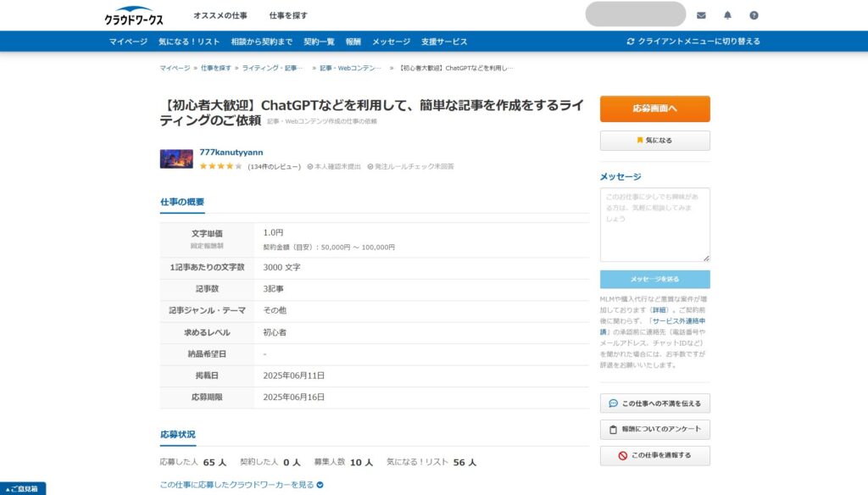Click the 募集人数 10 人 count

click(344, 462)
